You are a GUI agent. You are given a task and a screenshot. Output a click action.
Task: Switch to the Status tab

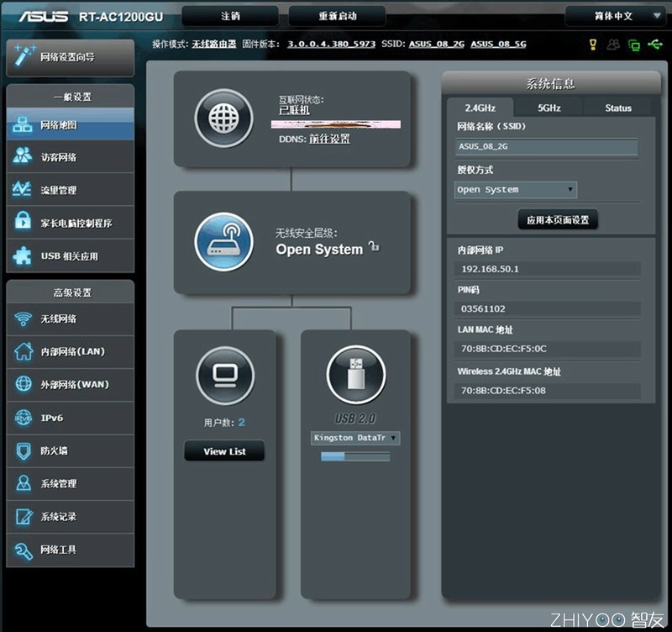coord(618,108)
